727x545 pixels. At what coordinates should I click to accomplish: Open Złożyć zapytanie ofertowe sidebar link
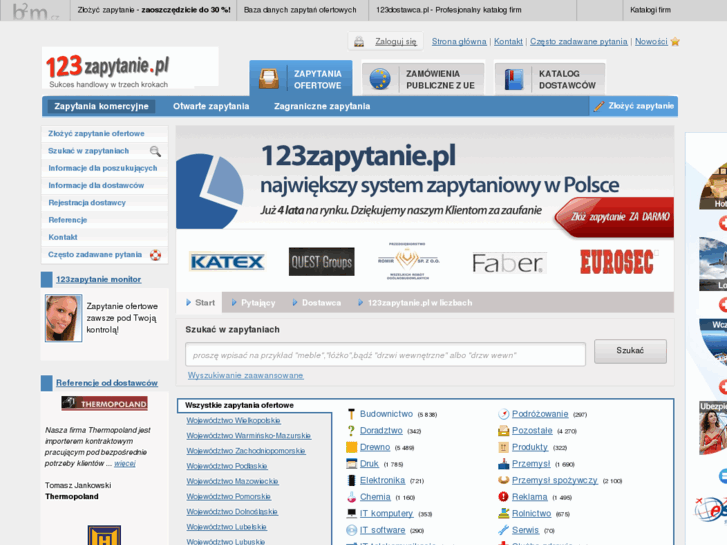click(x=96, y=134)
